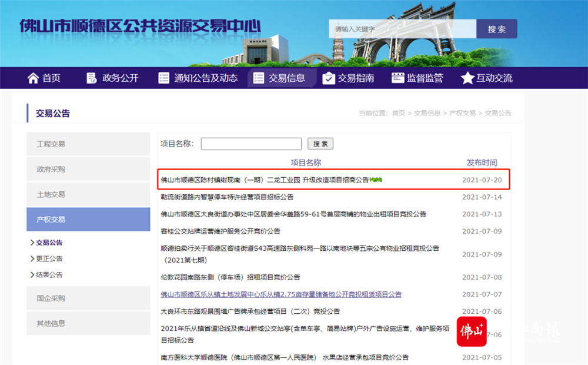Click the 搜索 button next to 项目名称
Image resolution: width=588 pixels, height=365 pixels.
[x=320, y=144]
